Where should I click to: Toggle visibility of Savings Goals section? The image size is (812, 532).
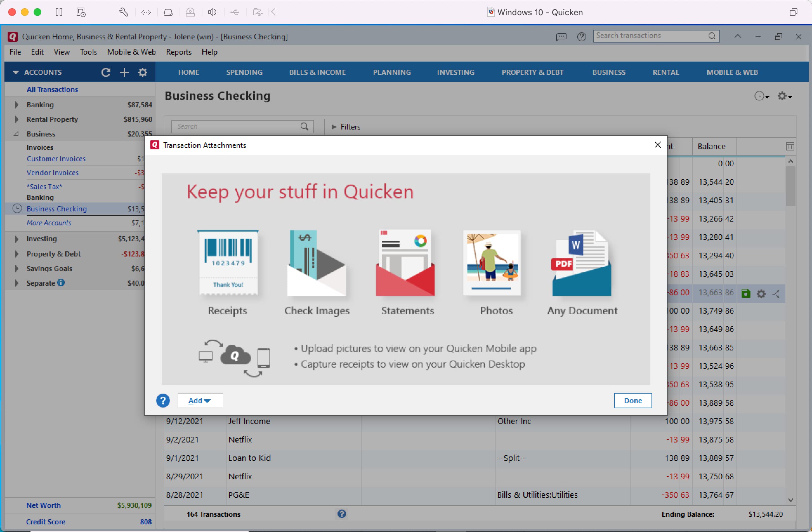[16, 268]
